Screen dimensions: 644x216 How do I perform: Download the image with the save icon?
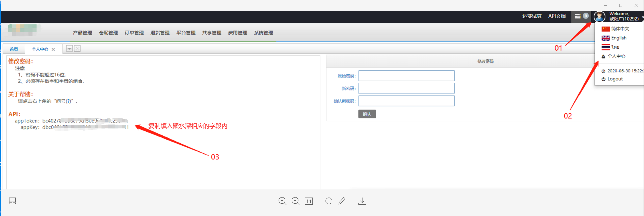point(362,201)
